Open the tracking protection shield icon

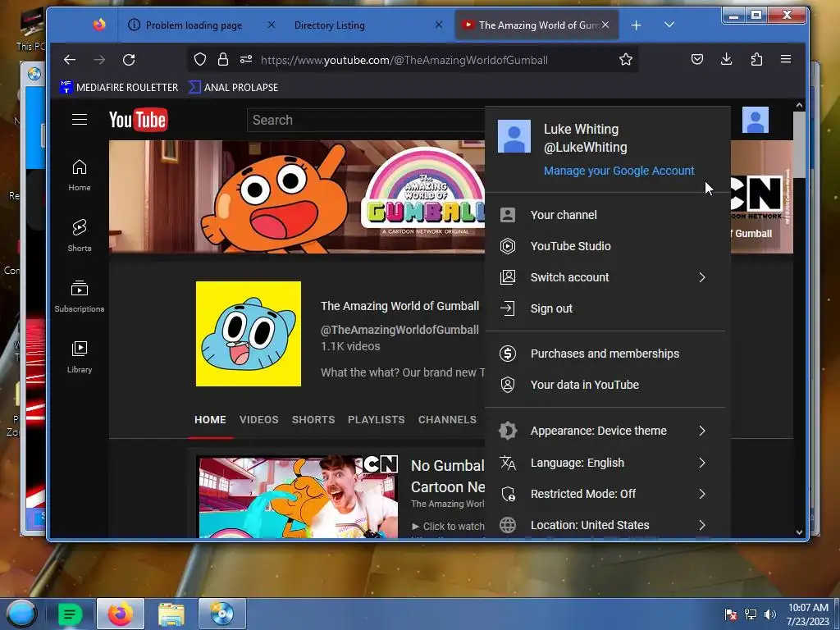pyautogui.click(x=200, y=59)
